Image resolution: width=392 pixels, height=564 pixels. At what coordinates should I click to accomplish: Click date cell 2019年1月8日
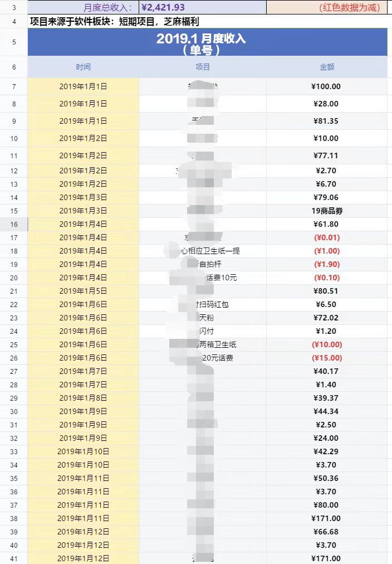[84, 398]
